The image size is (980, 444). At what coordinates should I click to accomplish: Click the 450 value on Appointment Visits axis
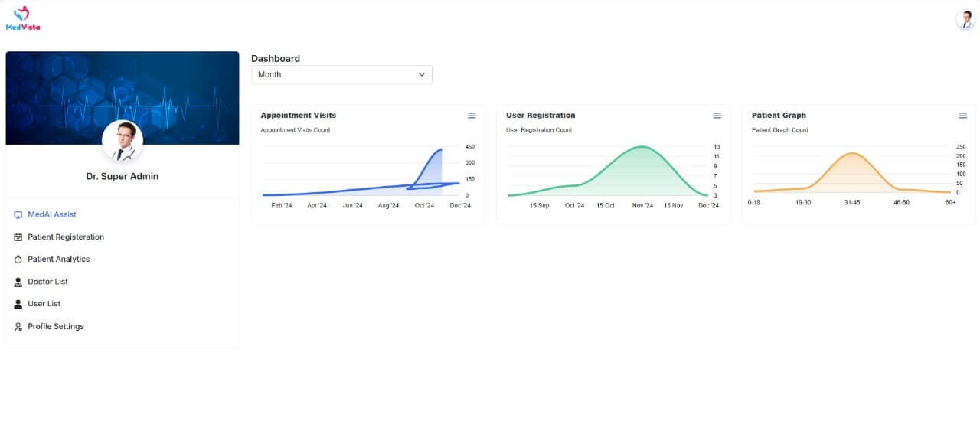tap(470, 147)
